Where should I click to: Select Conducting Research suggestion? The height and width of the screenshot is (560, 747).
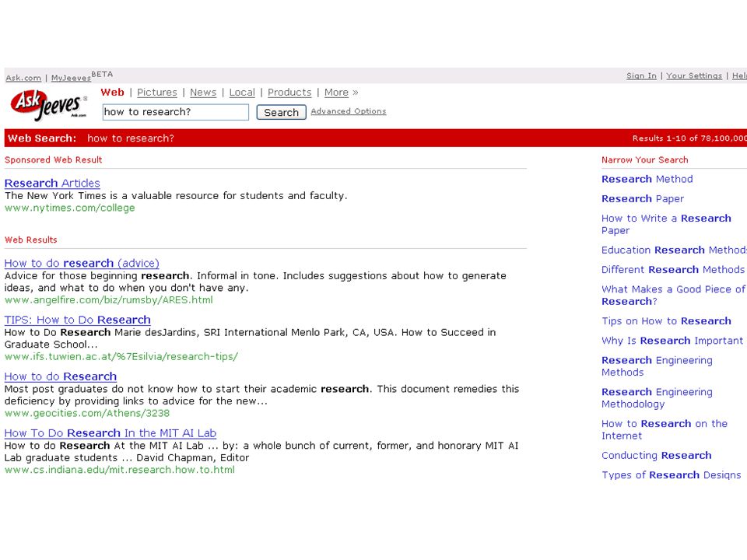[656, 456]
